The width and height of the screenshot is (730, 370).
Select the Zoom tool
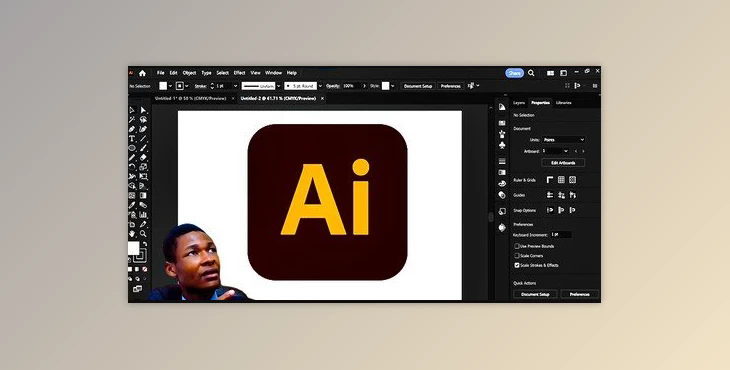click(143, 234)
